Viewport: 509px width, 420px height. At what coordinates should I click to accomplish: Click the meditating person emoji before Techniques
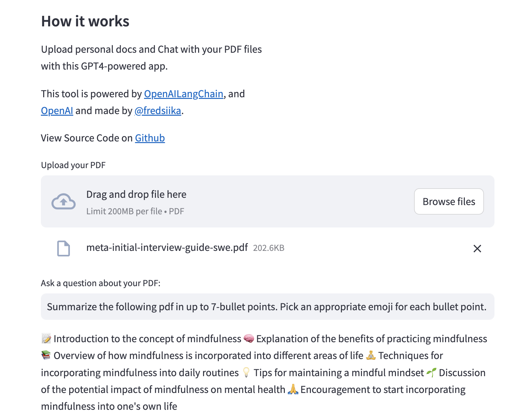tap(371, 355)
